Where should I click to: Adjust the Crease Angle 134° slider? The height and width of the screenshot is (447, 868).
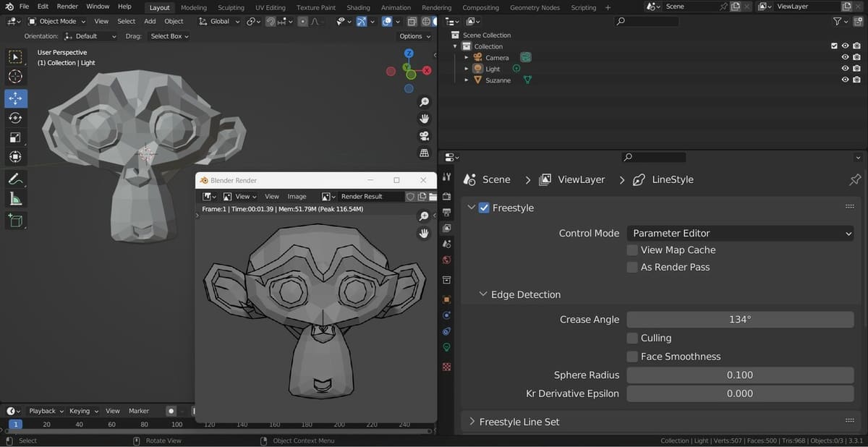740,319
